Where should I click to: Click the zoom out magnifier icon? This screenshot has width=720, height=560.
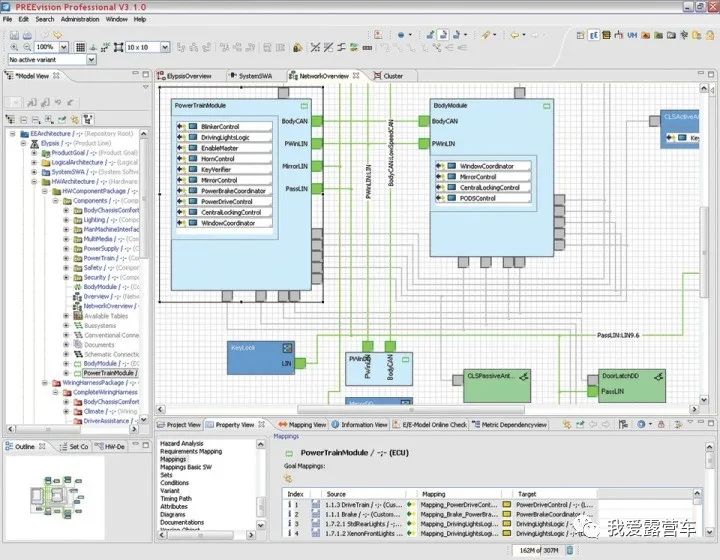pos(28,47)
